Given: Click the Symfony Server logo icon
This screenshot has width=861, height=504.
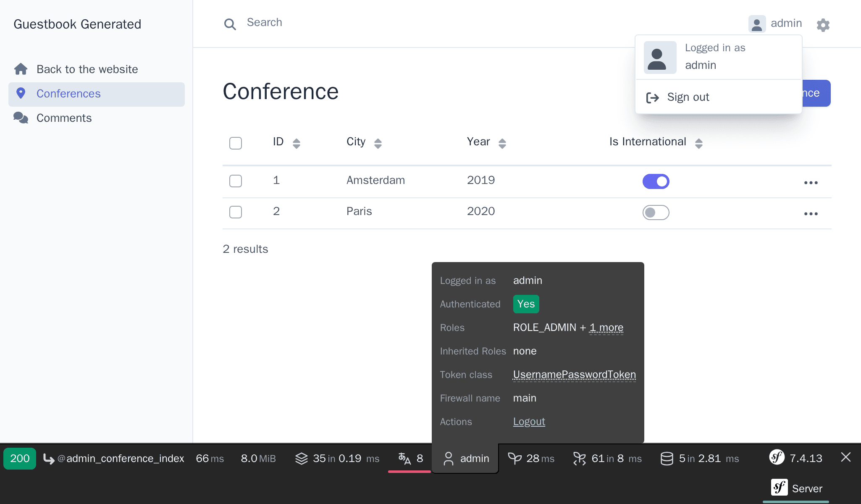Looking at the screenshot, I should [780, 487].
